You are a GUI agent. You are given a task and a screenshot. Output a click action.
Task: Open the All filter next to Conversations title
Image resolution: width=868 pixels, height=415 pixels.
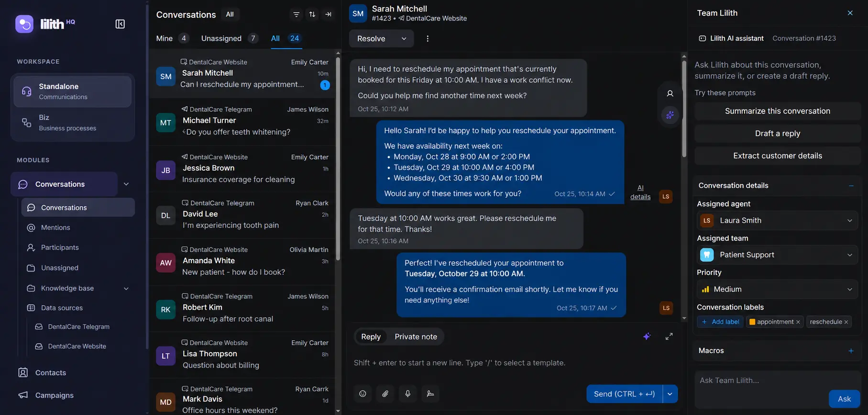tap(230, 14)
